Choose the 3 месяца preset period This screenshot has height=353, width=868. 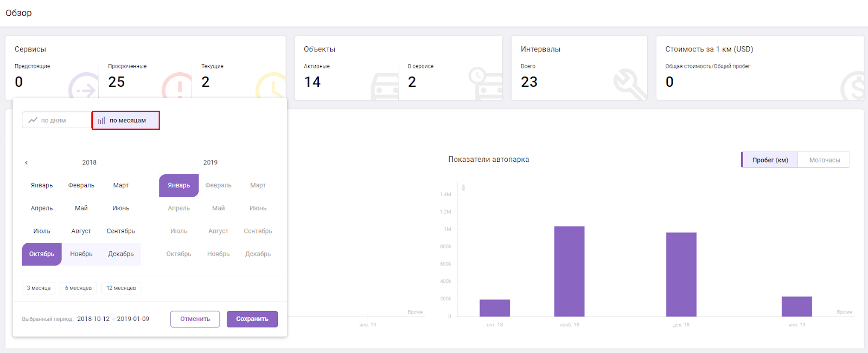39,288
